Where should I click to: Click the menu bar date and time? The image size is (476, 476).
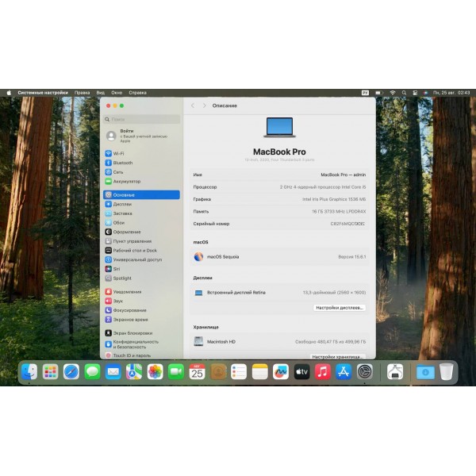click(451, 93)
